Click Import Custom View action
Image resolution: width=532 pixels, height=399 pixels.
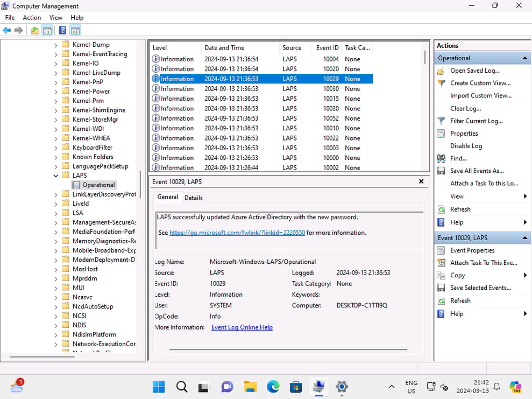tap(481, 96)
